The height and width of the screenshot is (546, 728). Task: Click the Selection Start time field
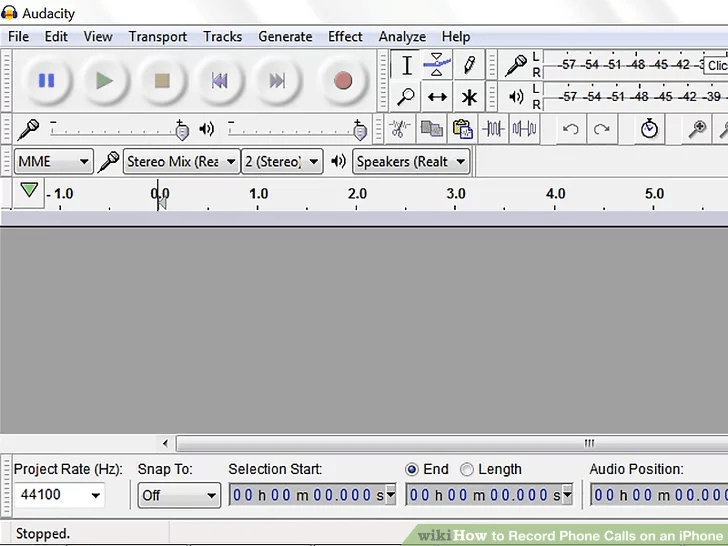[x=312, y=495]
